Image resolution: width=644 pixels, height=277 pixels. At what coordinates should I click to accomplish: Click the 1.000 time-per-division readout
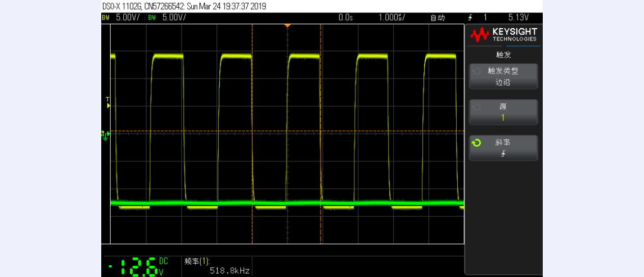click(392, 17)
